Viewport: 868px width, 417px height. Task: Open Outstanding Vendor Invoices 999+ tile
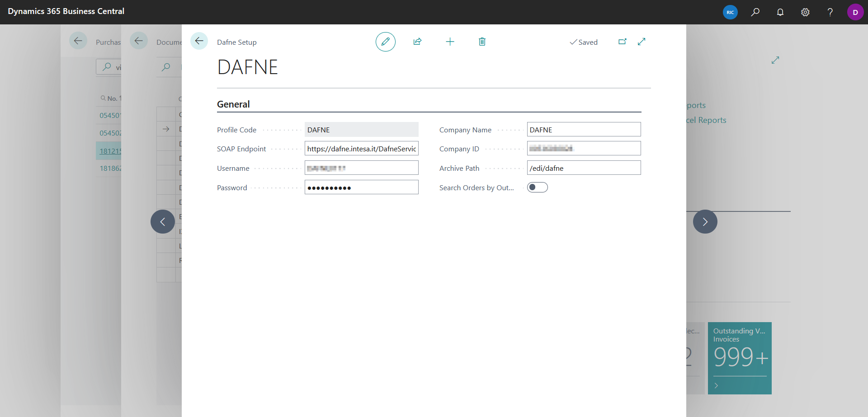tap(740, 358)
